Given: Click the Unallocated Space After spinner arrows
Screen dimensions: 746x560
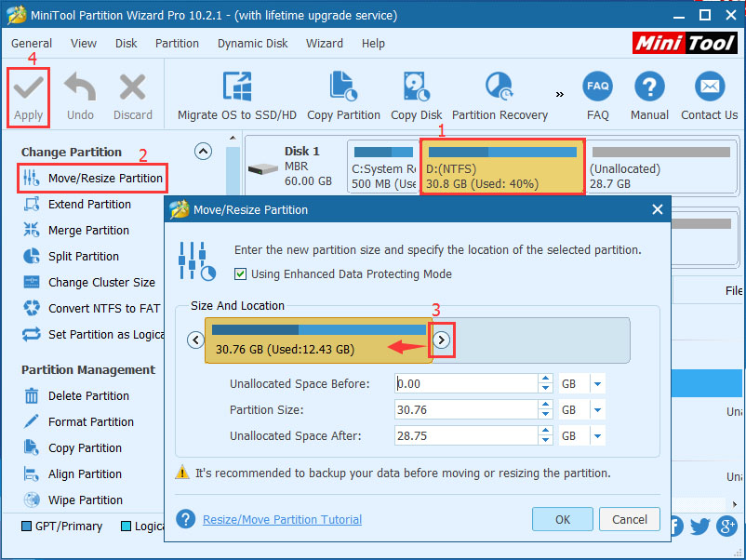Looking at the screenshot, I should (546, 436).
